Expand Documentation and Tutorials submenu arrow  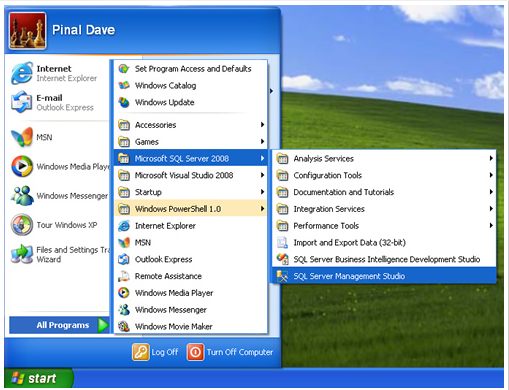491,192
